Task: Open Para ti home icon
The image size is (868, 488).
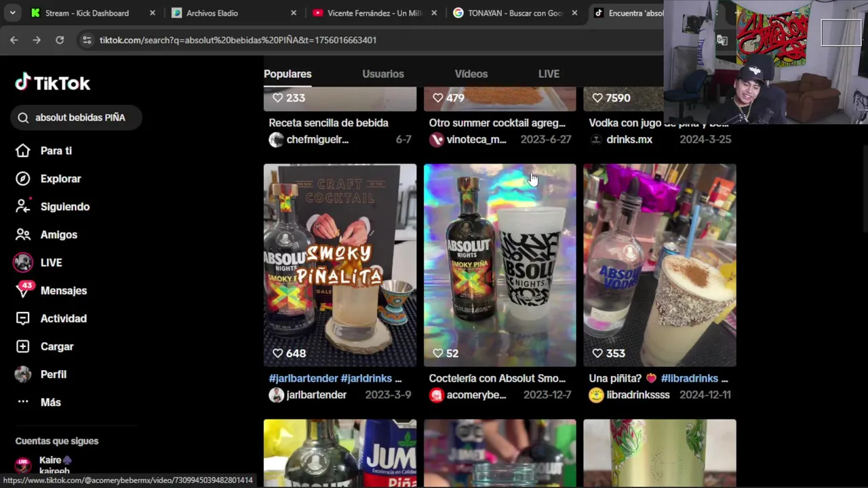Action: [x=23, y=150]
